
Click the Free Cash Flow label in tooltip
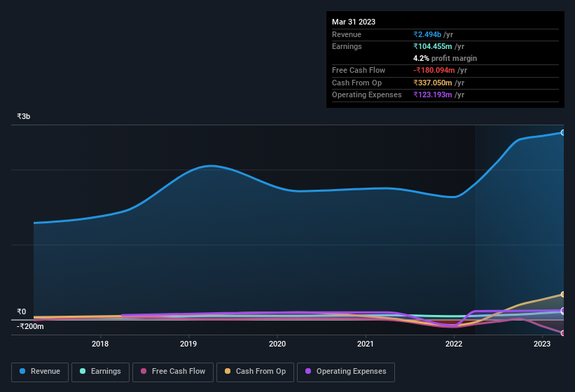tap(359, 70)
